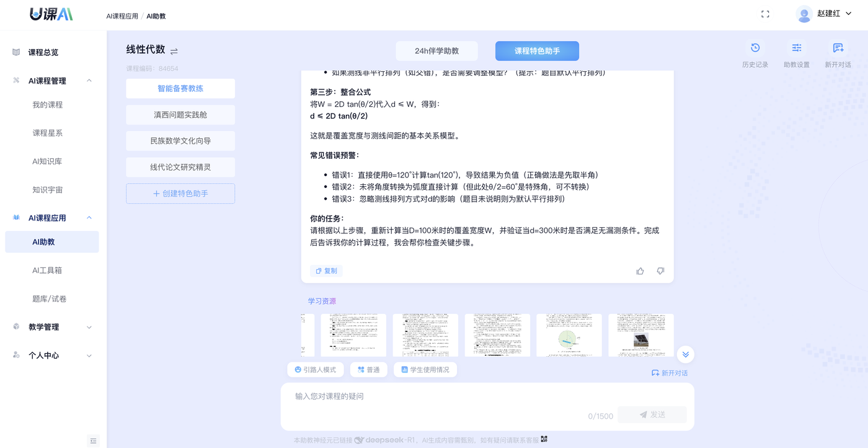Click the thumbs up icon on the response

point(640,271)
